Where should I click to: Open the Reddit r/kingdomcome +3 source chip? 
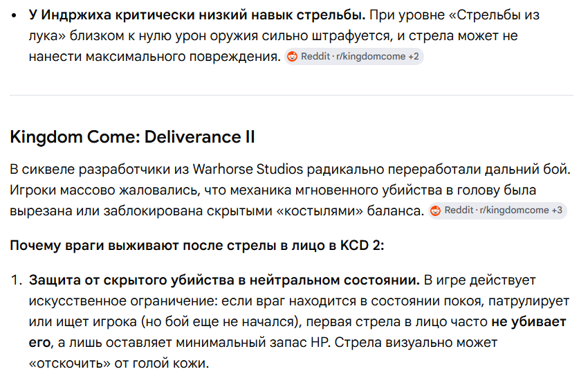point(497,211)
